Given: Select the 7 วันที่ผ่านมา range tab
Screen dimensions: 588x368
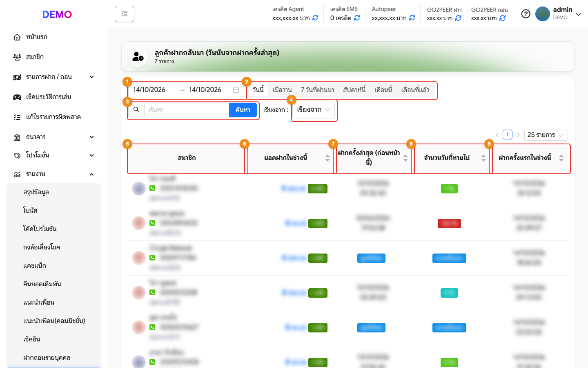Looking at the screenshot, I should (317, 90).
